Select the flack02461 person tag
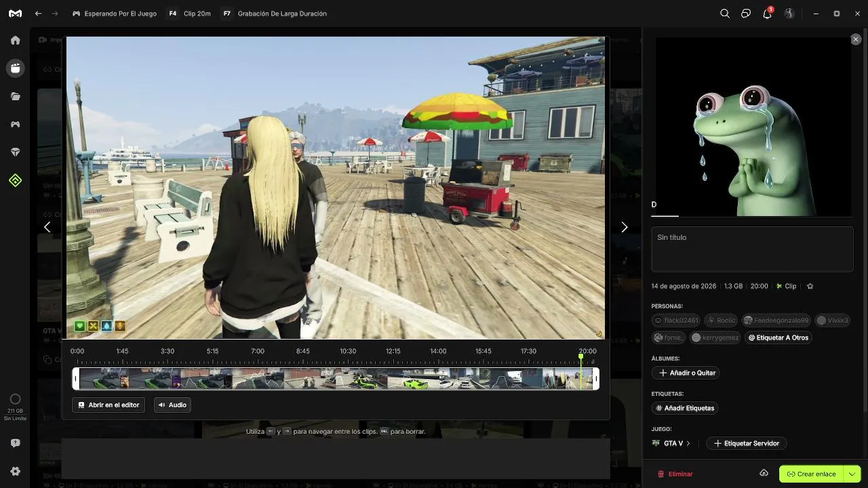Viewport: 868px width, 488px height. (x=675, y=321)
